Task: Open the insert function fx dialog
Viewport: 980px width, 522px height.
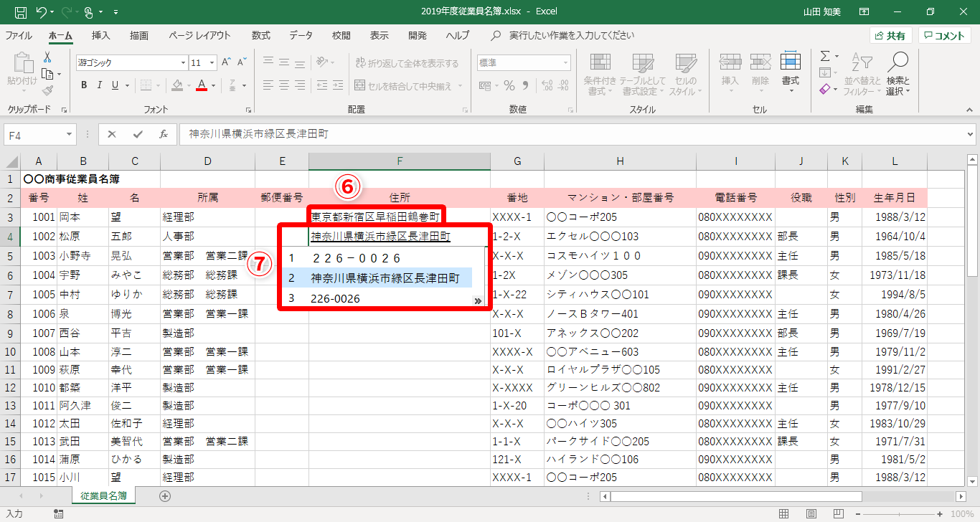Action: point(164,134)
